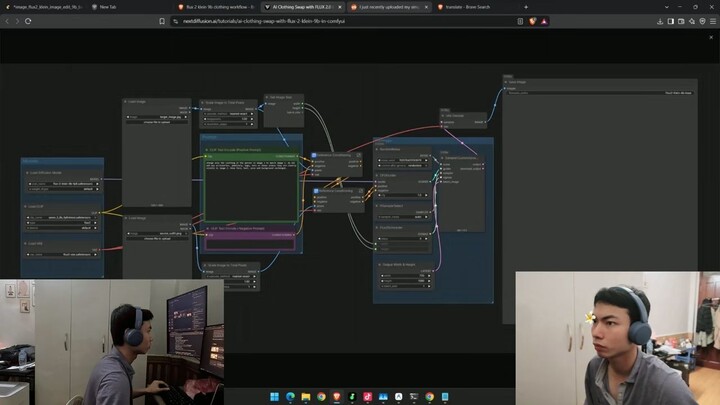Bookmark this page with the bookmark icon

(162, 21)
